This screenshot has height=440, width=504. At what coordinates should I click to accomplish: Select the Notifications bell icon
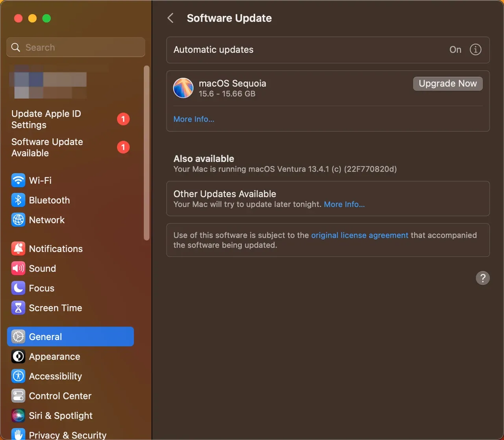click(x=18, y=249)
